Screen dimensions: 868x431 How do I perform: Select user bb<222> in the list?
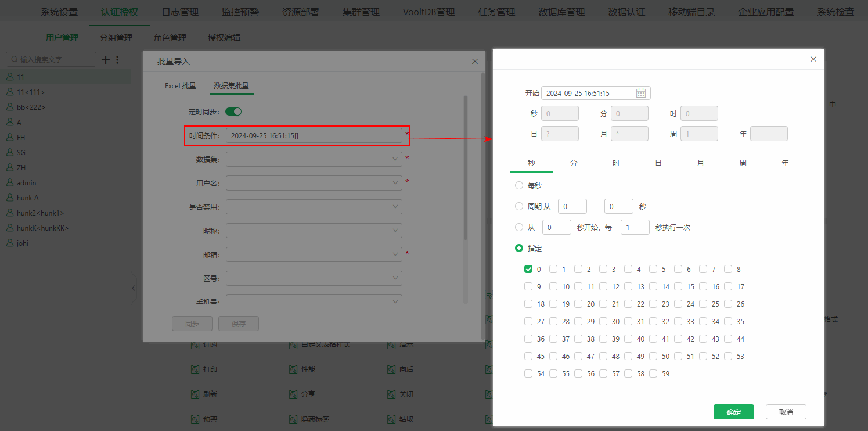(65, 107)
